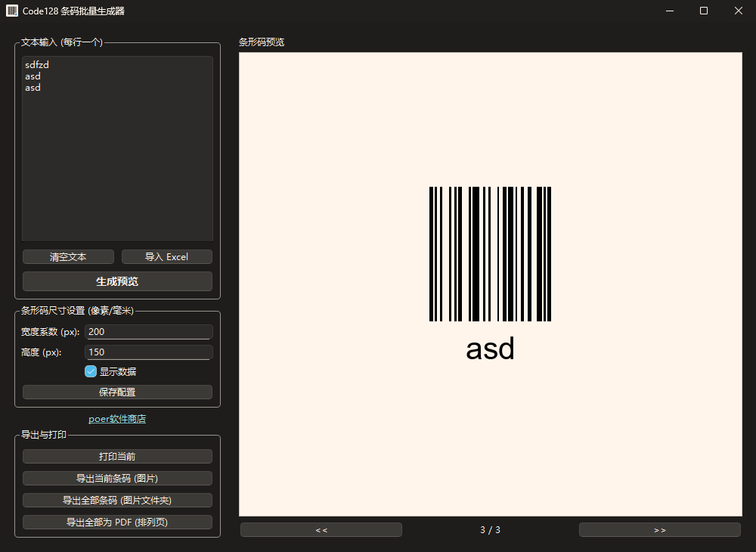Close the Code128 window
Viewport: 756px width, 552px height.
(738, 11)
